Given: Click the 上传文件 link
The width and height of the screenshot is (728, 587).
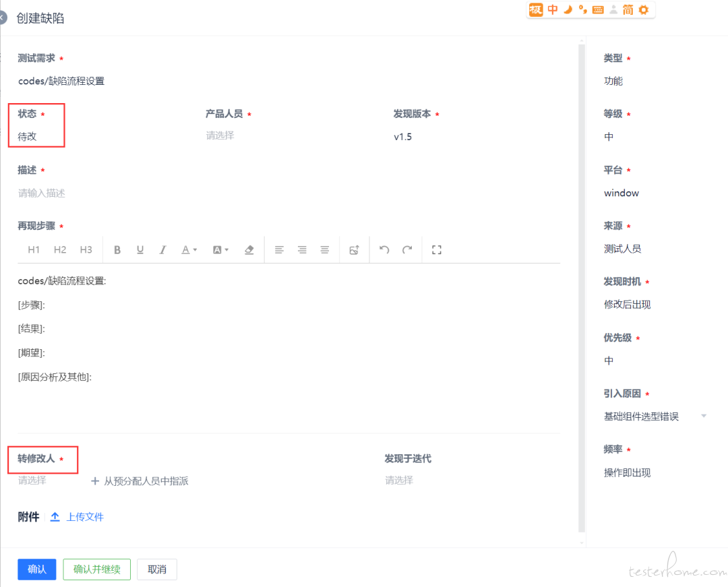Looking at the screenshot, I should pyautogui.click(x=84, y=517).
